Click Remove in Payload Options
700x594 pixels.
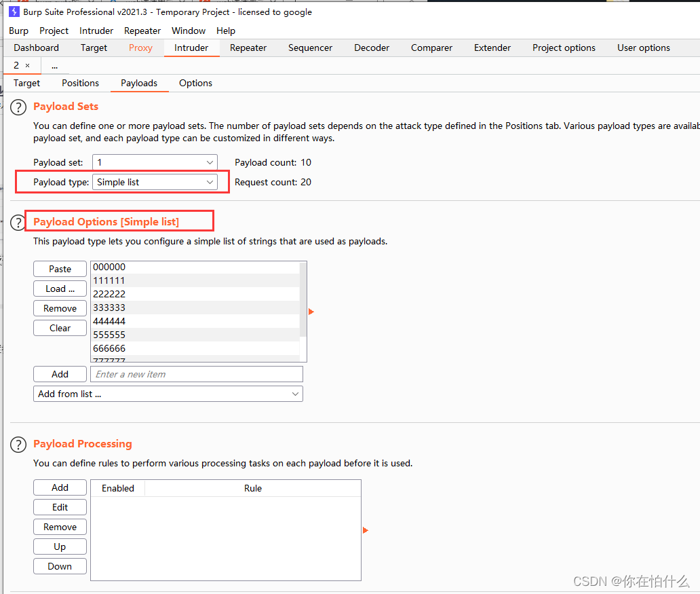click(60, 308)
